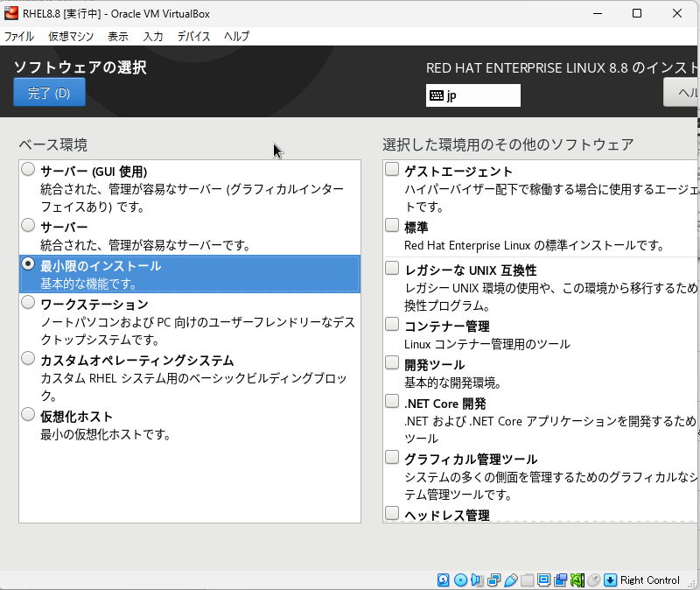Click the 統合された、管理が容易なサーバーです。 description

click(x=145, y=245)
